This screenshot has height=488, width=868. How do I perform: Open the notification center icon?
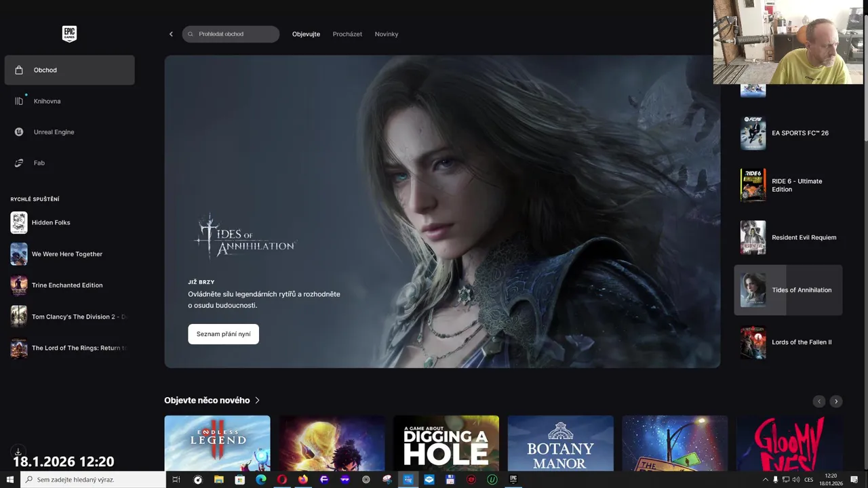(x=855, y=479)
